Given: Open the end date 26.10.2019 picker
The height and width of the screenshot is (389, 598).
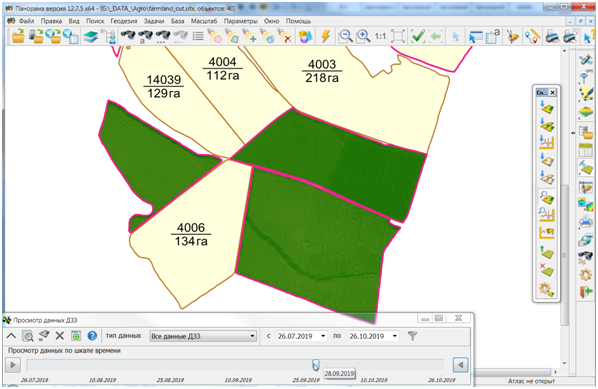Looking at the screenshot, I should [x=373, y=336].
